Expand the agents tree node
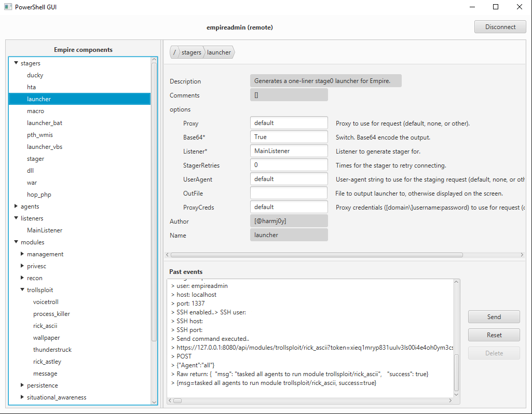532x414 pixels. tap(16, 206)
